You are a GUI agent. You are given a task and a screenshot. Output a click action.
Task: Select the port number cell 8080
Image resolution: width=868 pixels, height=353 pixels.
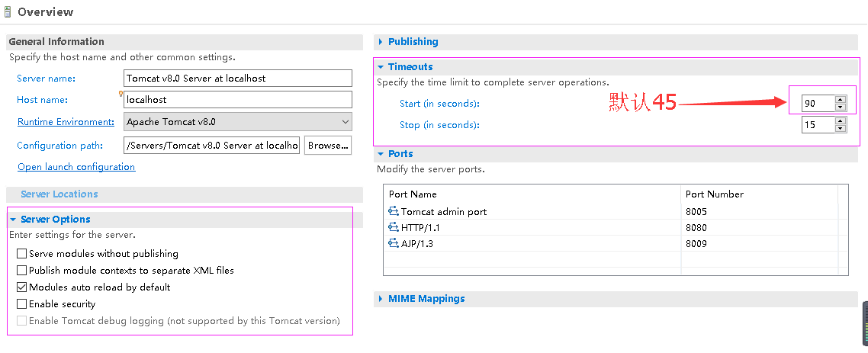click(x=696, y=227)
